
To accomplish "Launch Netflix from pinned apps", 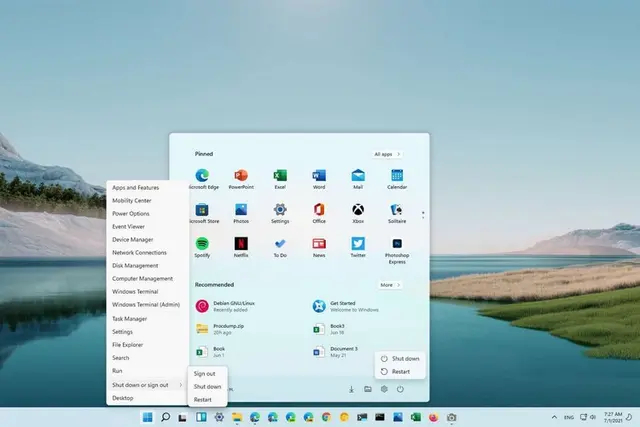I will pos(241,247).
